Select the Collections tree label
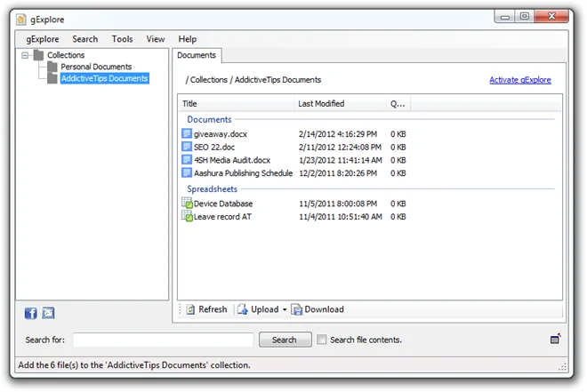Image resolution: width=587 pixels, height=392 pixels. point(66,55)
